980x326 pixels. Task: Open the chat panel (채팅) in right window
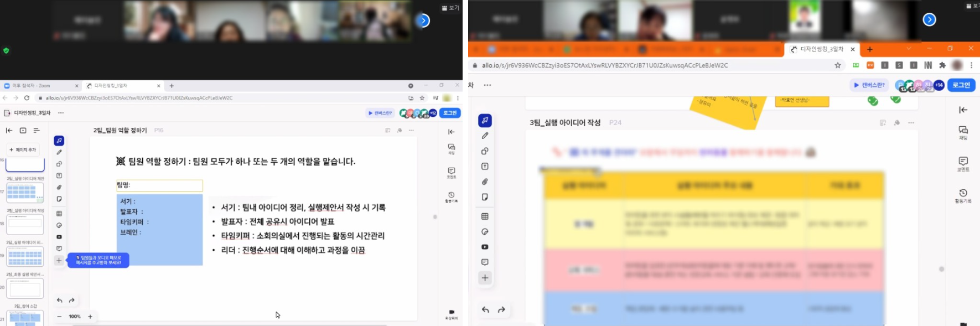click(963, 132)
